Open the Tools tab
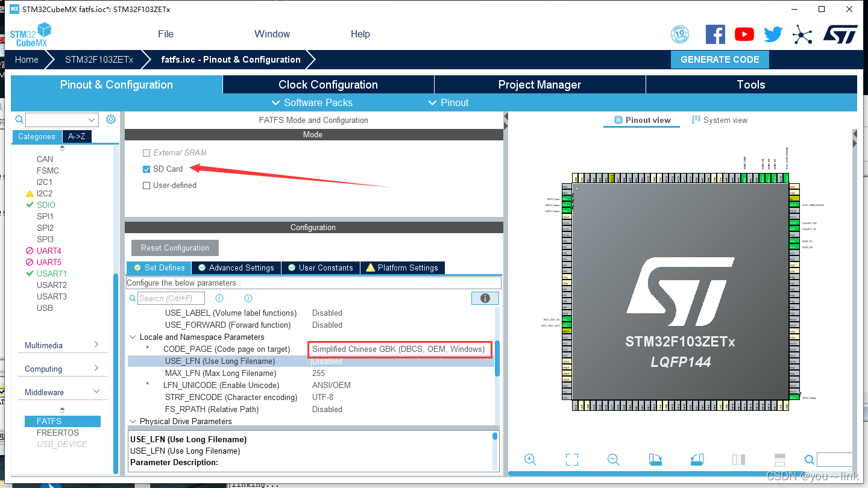 click(x=751, y=85)
